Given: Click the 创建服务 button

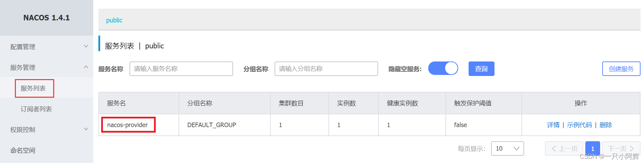Looking at the screenshot, I should pyautogui.click(x=621, y=69).
